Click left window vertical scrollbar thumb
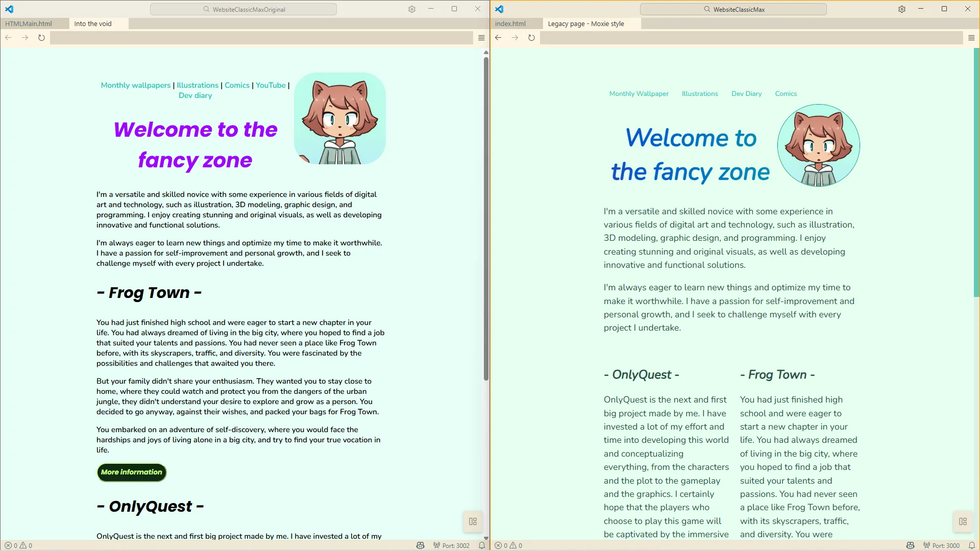The height and width of the screenshot is (551, 980). click(x=486, y=219)
